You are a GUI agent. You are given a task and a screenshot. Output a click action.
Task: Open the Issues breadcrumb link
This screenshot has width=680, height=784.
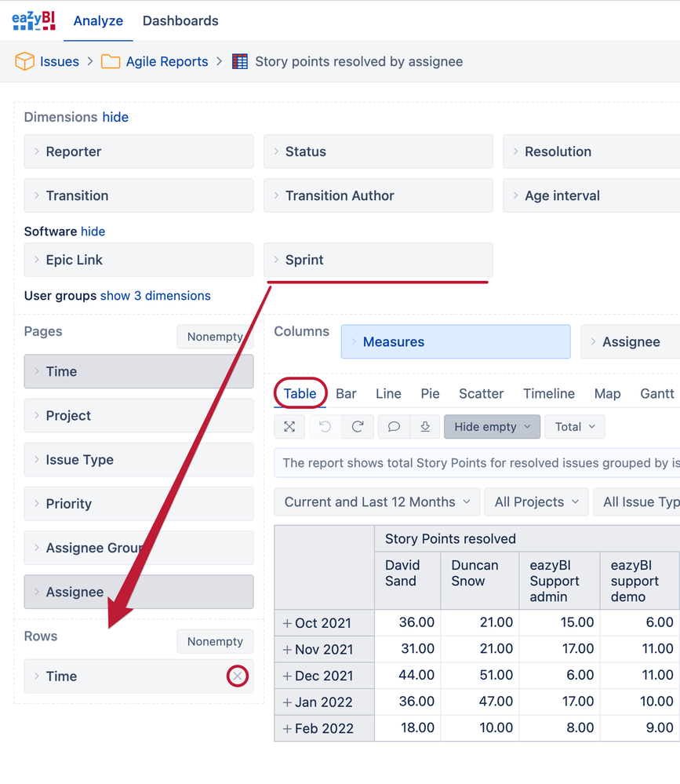click(60, 61)
